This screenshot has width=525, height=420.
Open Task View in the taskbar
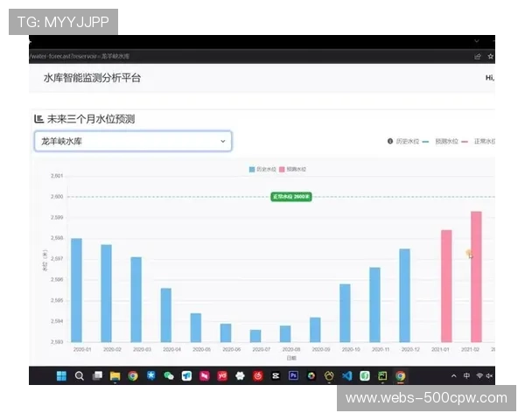pyautogui.click(x=97, y=375)
